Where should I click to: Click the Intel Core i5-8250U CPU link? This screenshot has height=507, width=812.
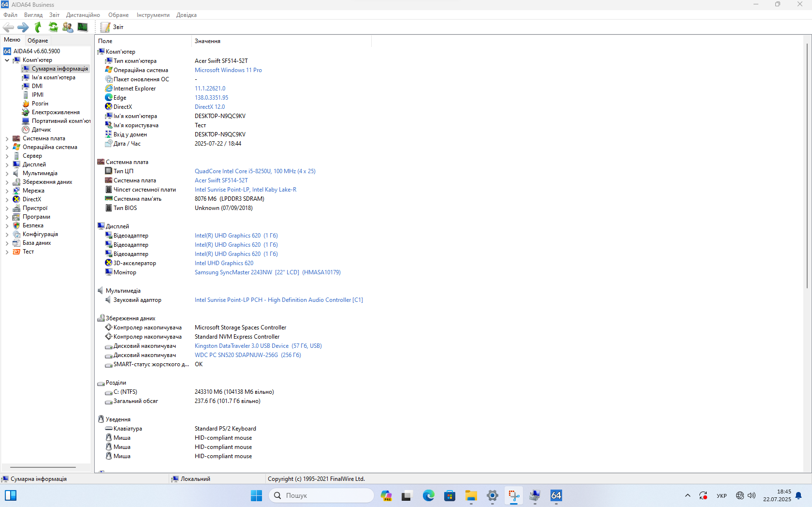tap(255, 171)
